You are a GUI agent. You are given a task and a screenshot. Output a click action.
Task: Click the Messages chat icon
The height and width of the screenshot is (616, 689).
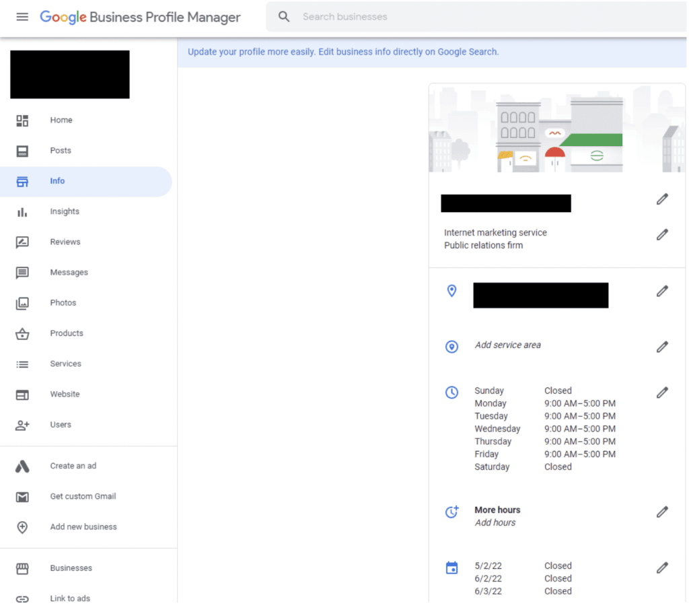point(22,273)
